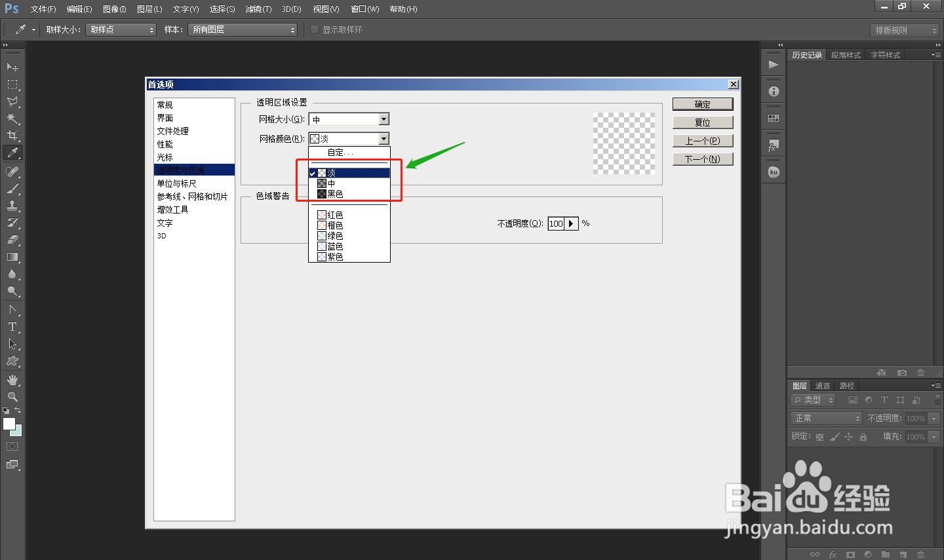Viewport: 944px width, 560px height.
Task: Click the light cyan background color swatch
Action: coord(18,432)
